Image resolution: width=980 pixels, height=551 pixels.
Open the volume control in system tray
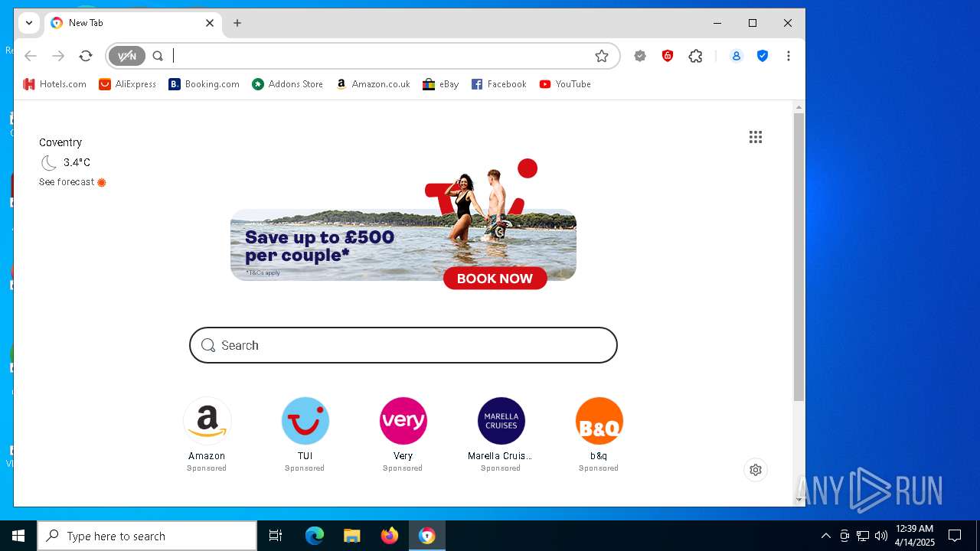(881, 536)
